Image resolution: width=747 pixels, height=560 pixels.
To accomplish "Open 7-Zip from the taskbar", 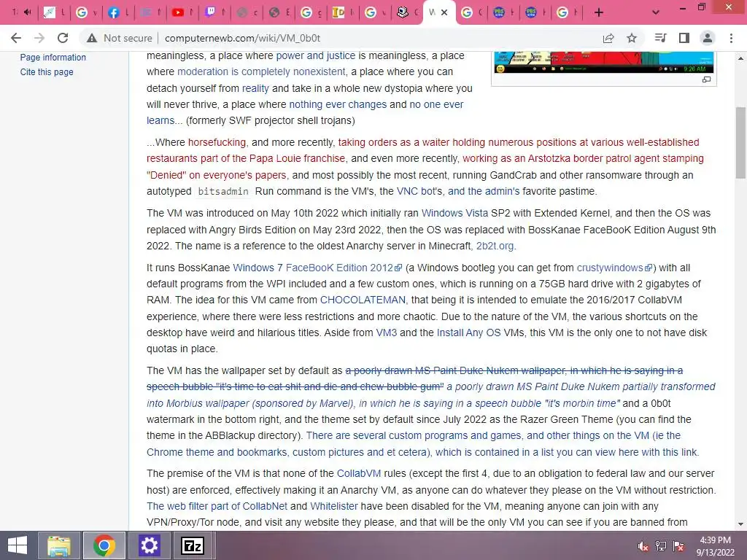I will 193,545.
